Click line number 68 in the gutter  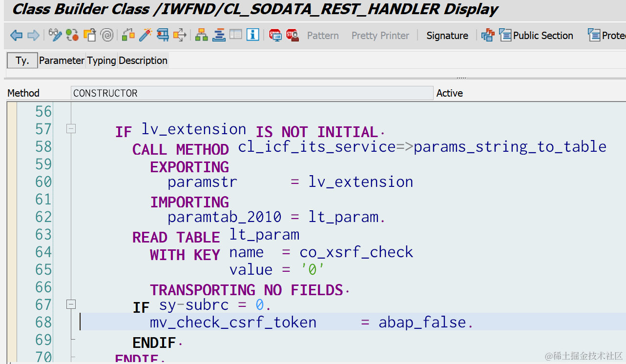click(43, 323)
